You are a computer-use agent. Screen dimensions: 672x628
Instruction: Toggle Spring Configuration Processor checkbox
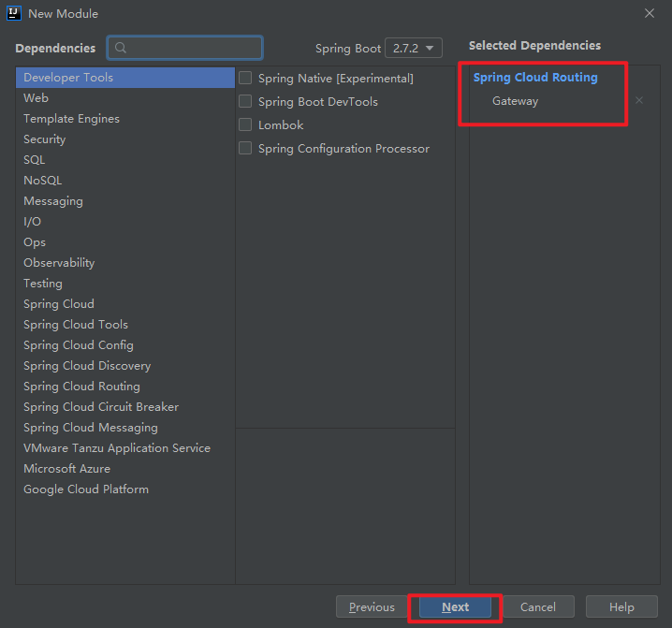point(245,149)
